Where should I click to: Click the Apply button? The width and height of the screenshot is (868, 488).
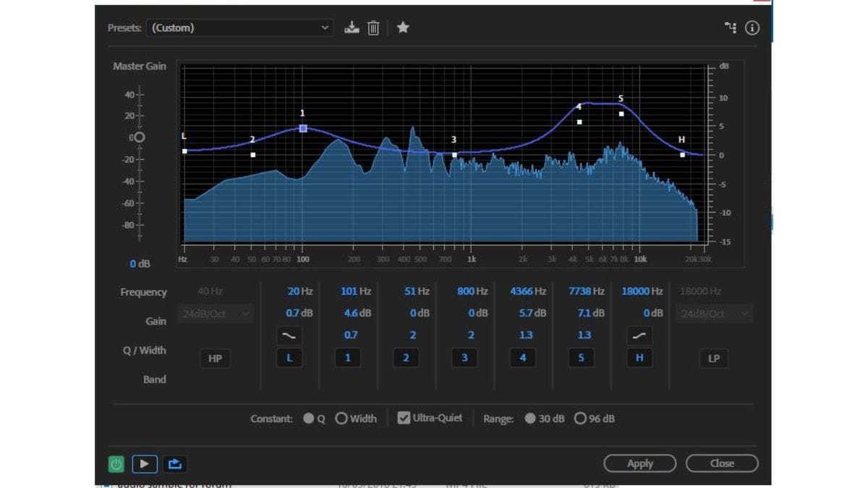click(640, 463)
